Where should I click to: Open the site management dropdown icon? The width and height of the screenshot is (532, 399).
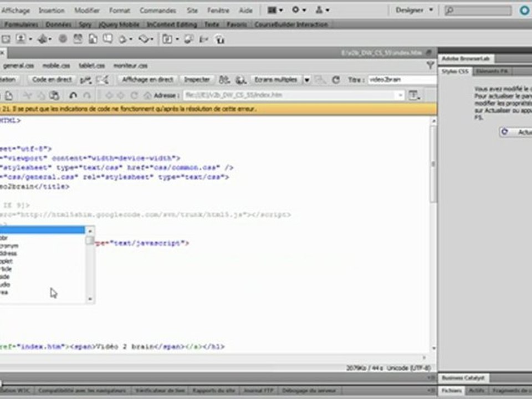click(323, 10)
